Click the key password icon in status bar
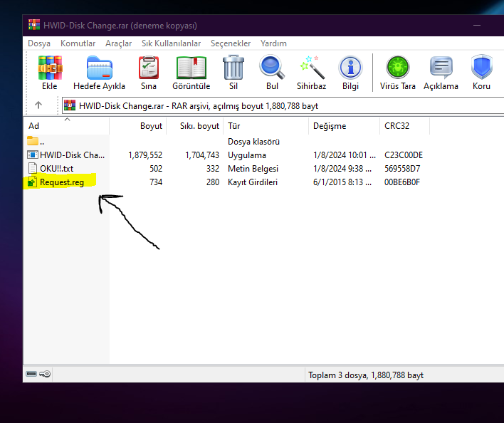Viewport: 504px width, 423px height. (x=45, y=374)
